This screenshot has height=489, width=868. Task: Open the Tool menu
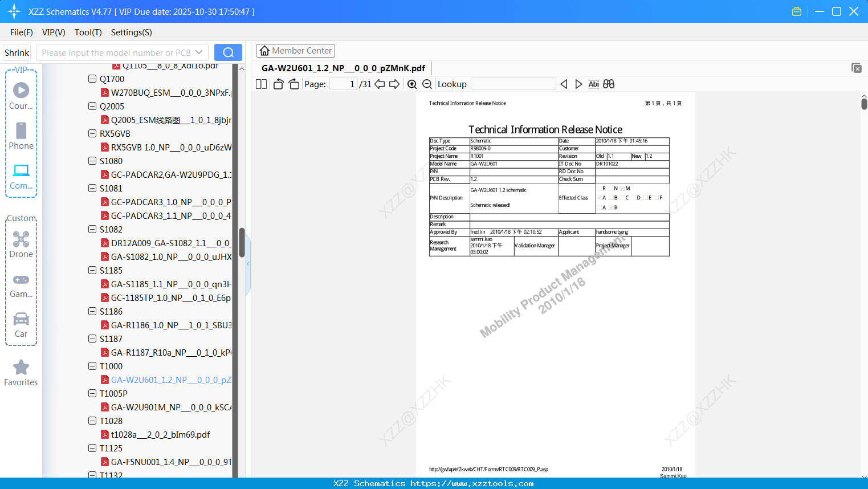pos(88,32)
